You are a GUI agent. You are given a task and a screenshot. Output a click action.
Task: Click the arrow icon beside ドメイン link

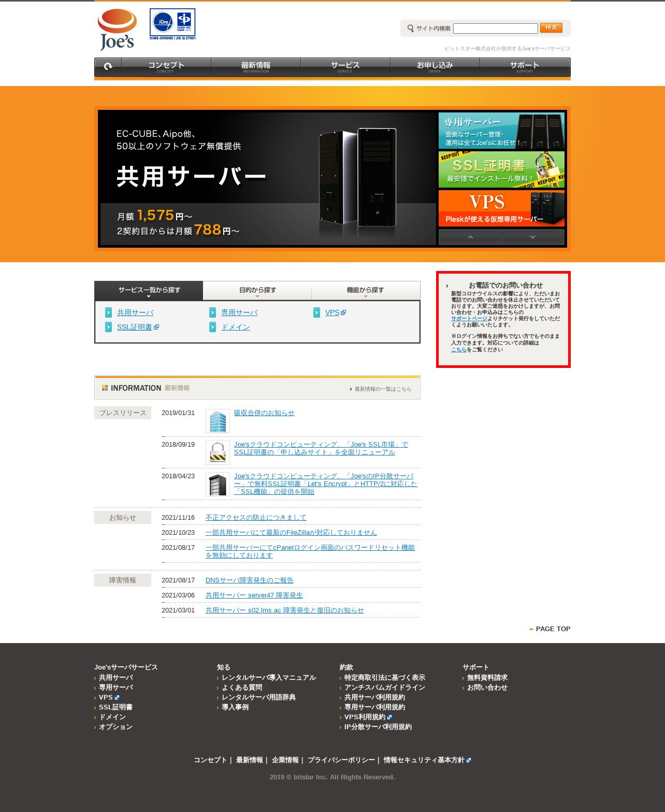coord(212,327)
